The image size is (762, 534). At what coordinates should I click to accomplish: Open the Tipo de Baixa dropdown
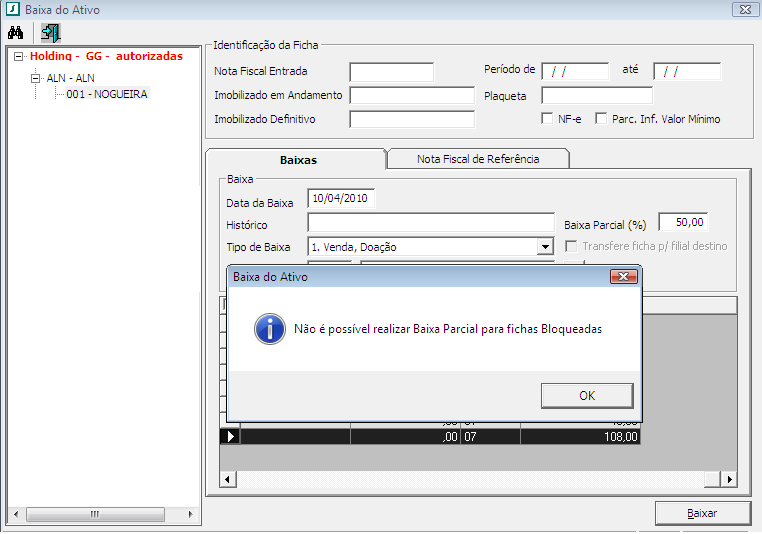pos(545,247)
